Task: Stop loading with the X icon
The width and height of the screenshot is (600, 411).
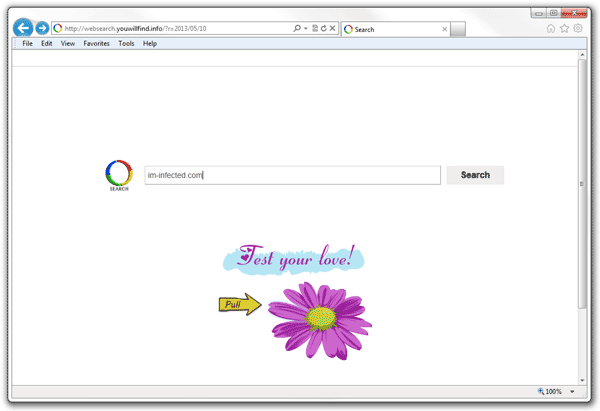Action: [333, 28]
